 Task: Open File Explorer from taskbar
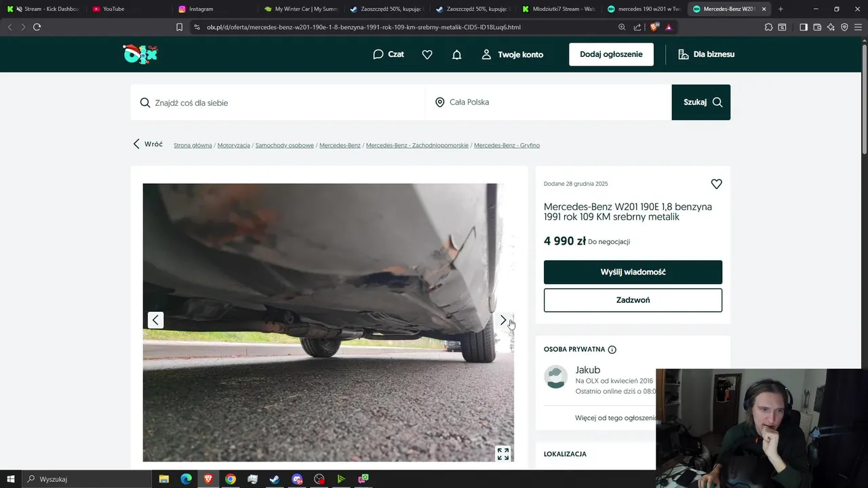coord(164,479)
